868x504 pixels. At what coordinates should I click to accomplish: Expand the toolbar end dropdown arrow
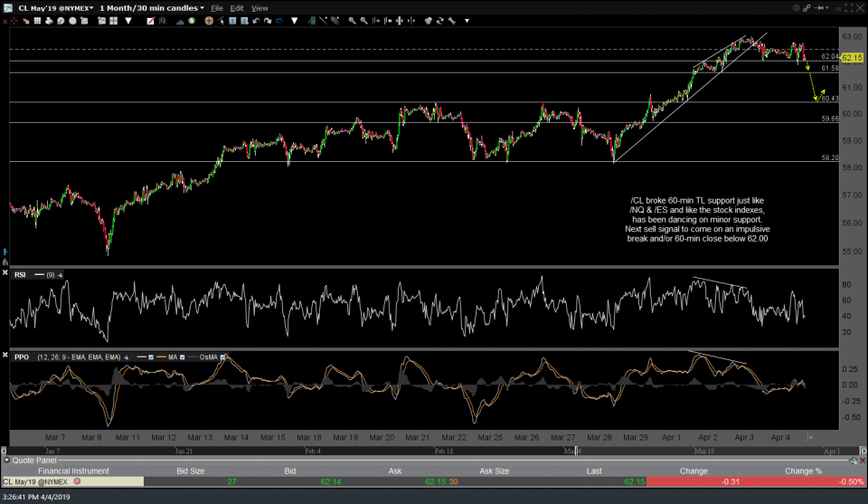(467, 21)
